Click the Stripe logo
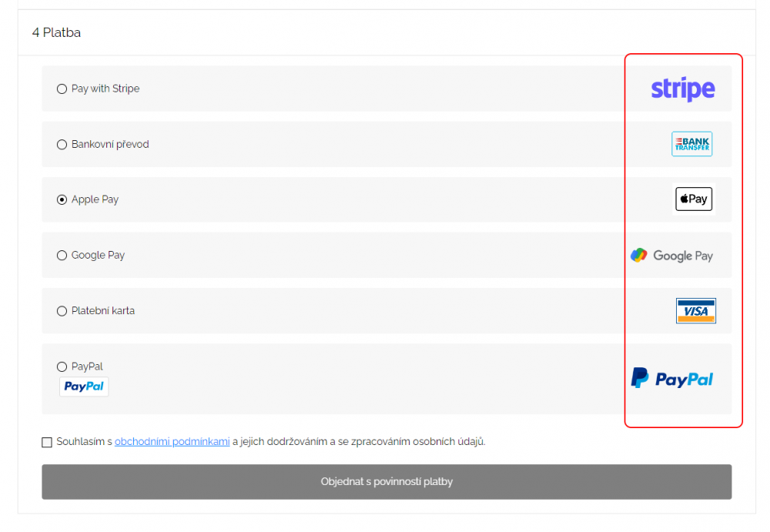 (682, 89)
